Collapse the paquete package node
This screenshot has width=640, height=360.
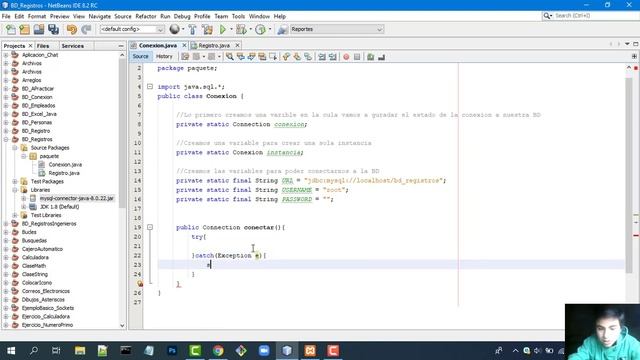pyautogui.click(x=24, y=156)
